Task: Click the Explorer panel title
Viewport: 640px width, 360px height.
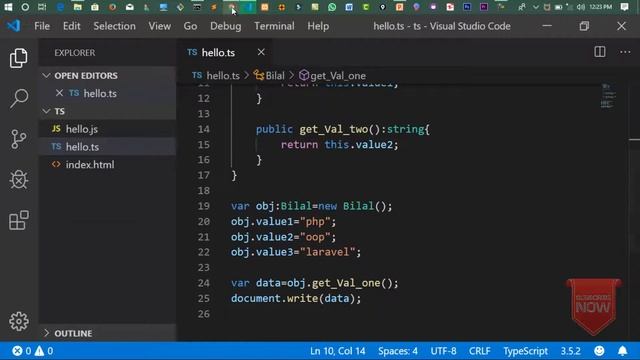Action: tap(75, 53)
